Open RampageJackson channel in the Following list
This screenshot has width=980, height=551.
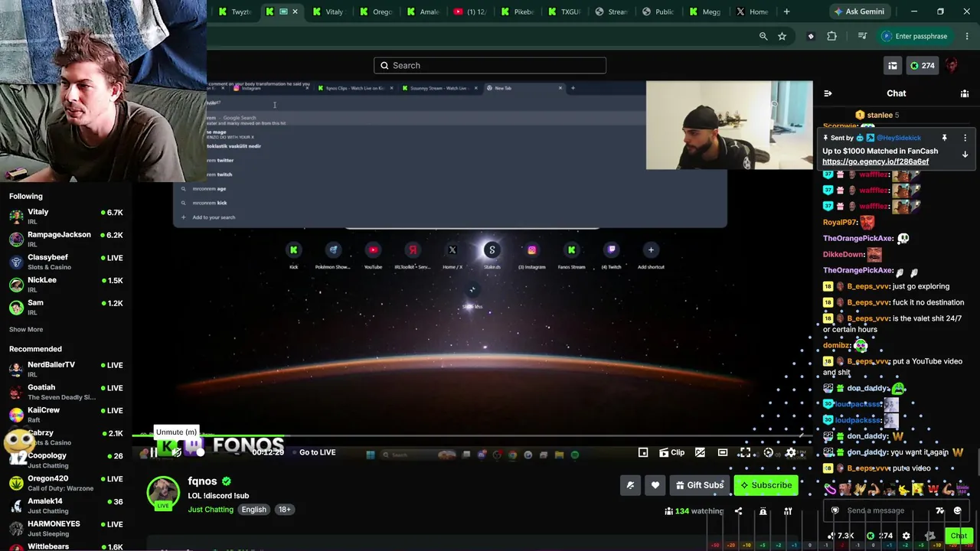coord(66,239)
